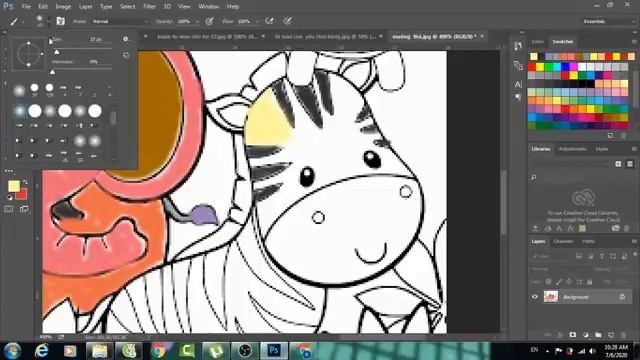This screenshot has width=640, height=360.
Task: Switch to the Styles tab
Action: [602, 149]
